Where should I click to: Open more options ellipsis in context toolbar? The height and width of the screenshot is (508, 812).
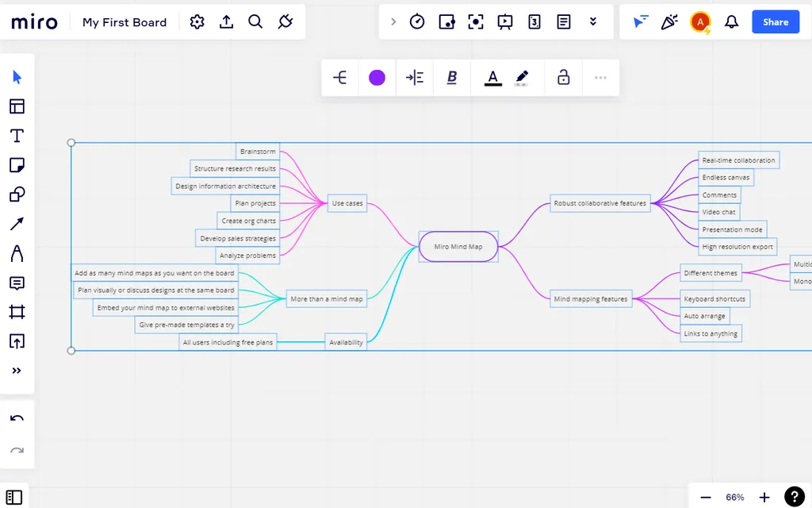pos(600,78)
